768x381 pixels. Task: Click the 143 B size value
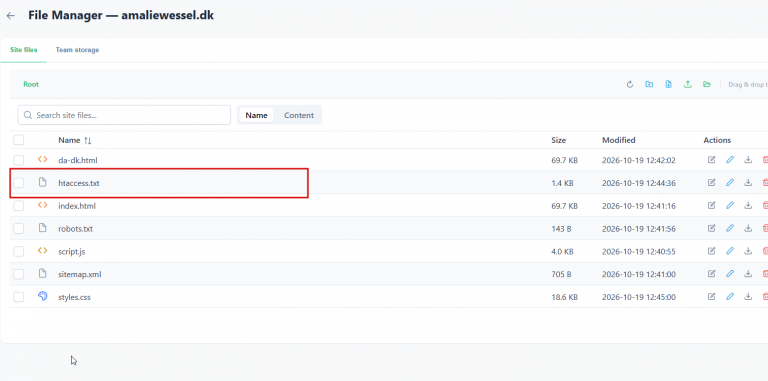pos(561,229)
